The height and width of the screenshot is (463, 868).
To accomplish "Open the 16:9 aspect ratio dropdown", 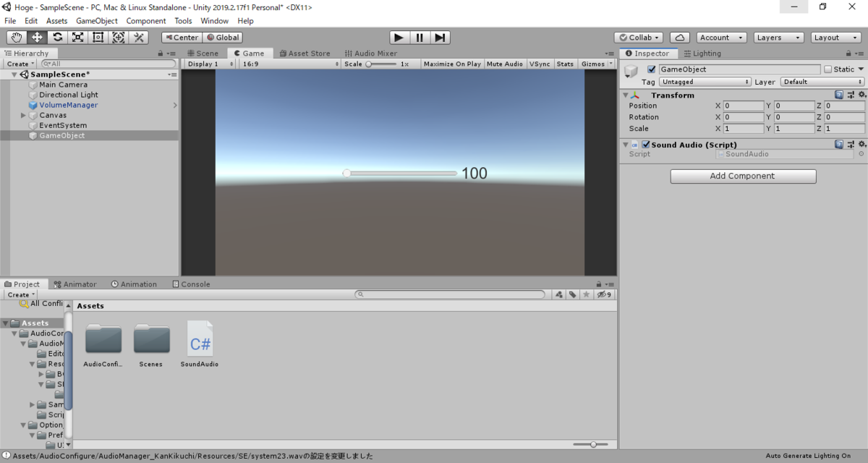I will (x=291, y=64).
